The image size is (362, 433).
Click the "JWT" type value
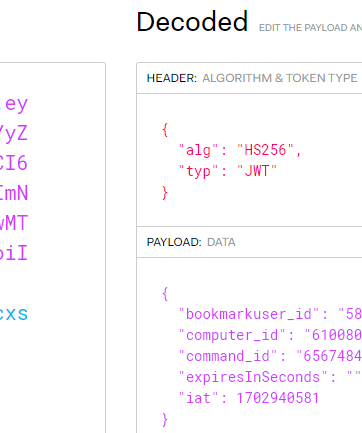tap(257, 171)
